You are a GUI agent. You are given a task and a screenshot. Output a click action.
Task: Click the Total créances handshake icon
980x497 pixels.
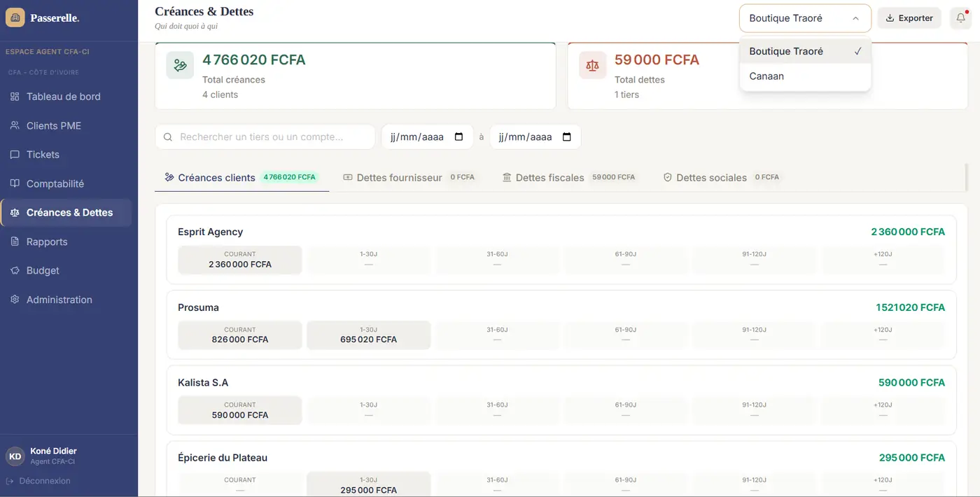[x=180, y=65]
